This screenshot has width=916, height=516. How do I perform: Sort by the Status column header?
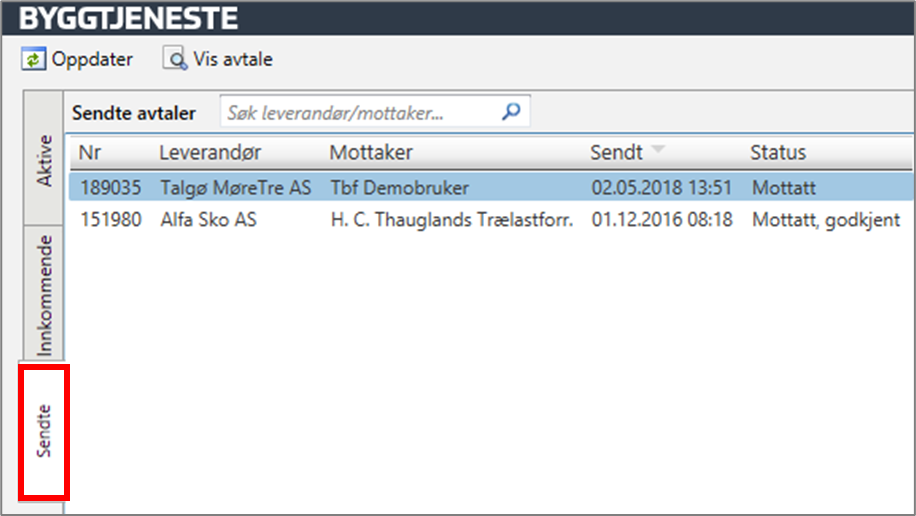[778, 152]
